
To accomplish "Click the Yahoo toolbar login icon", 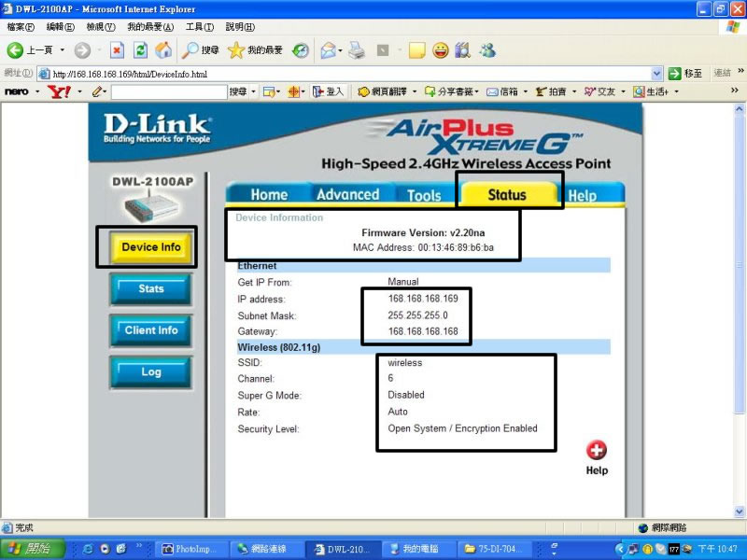I will pyautogui.click(x=328, y=91).
